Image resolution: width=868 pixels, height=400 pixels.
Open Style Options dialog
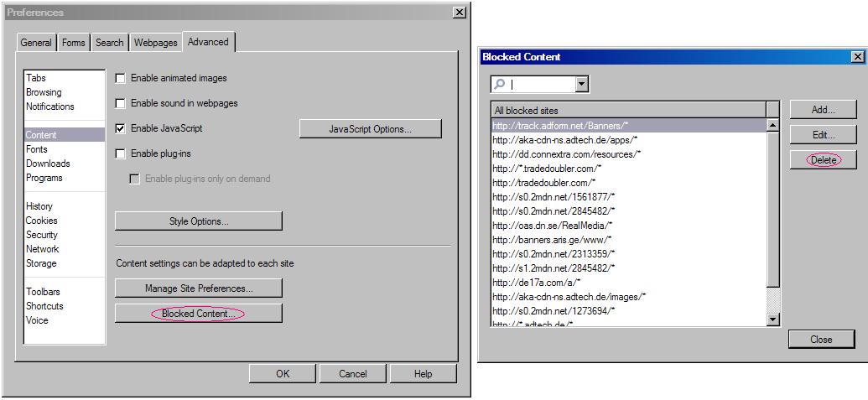(199, 221)
